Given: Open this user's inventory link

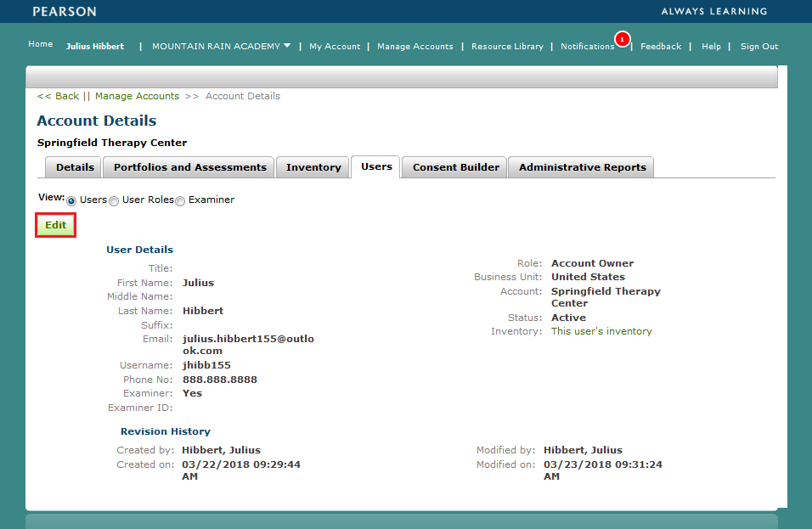Looking at the screenshot, I should (601, 330).
